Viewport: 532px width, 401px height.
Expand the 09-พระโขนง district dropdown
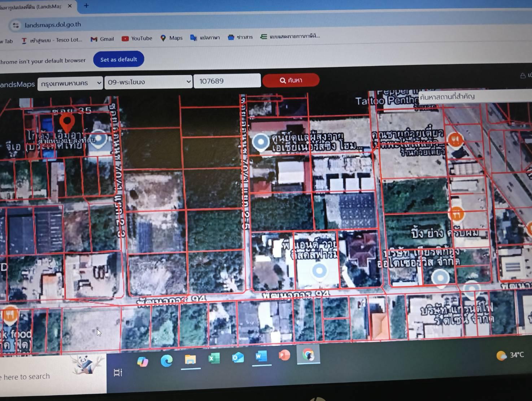point(148,82)
